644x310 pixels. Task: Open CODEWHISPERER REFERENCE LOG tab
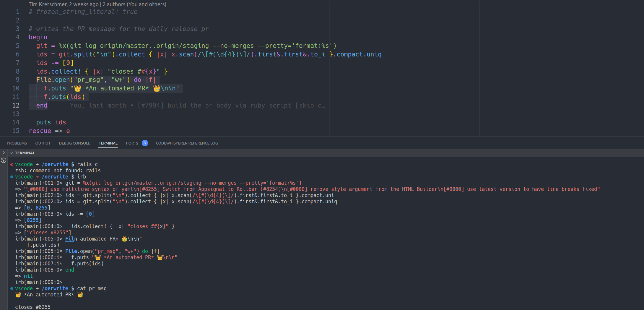[x=187, y=143]
